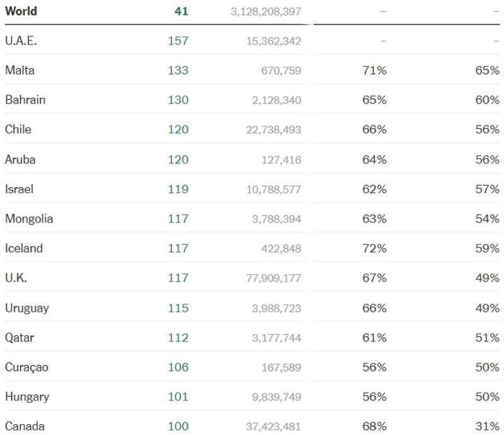The width and height of the screenshot is (504, 435).
Task: Open the Bahrain row label
Action: point(25,100)
